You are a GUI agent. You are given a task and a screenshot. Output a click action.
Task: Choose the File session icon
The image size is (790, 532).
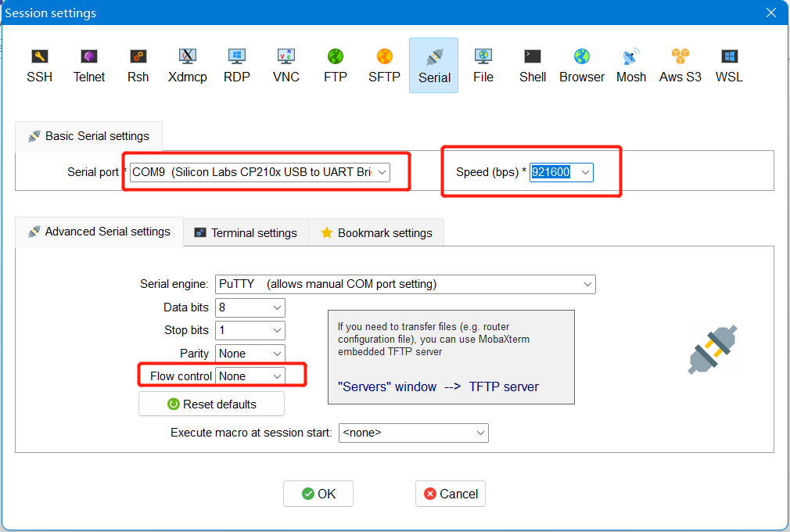483,66
